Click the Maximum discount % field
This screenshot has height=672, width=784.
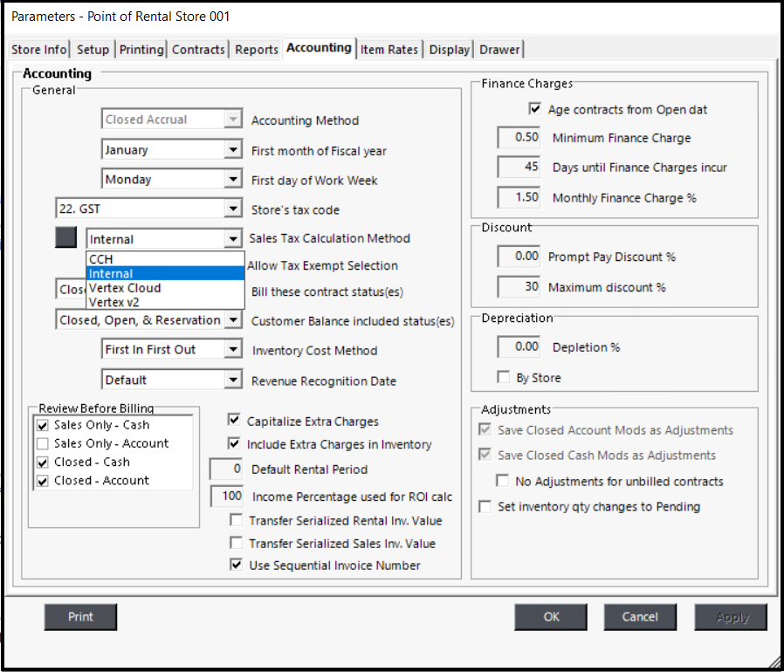point(519,287)
